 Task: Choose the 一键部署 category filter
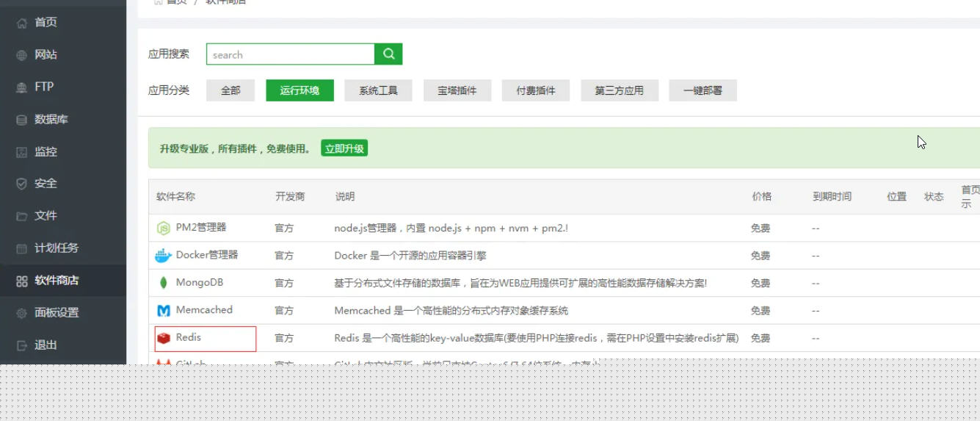coord(703,90)
